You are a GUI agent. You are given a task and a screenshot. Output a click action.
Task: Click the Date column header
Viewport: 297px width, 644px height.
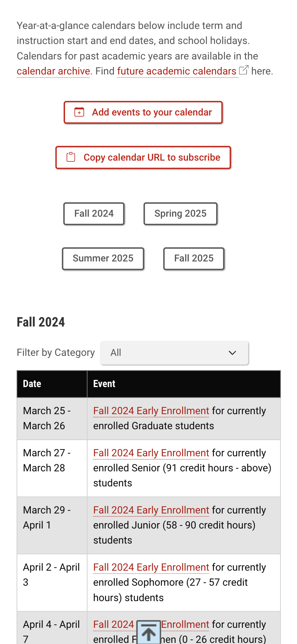click(x=32, y=384)
